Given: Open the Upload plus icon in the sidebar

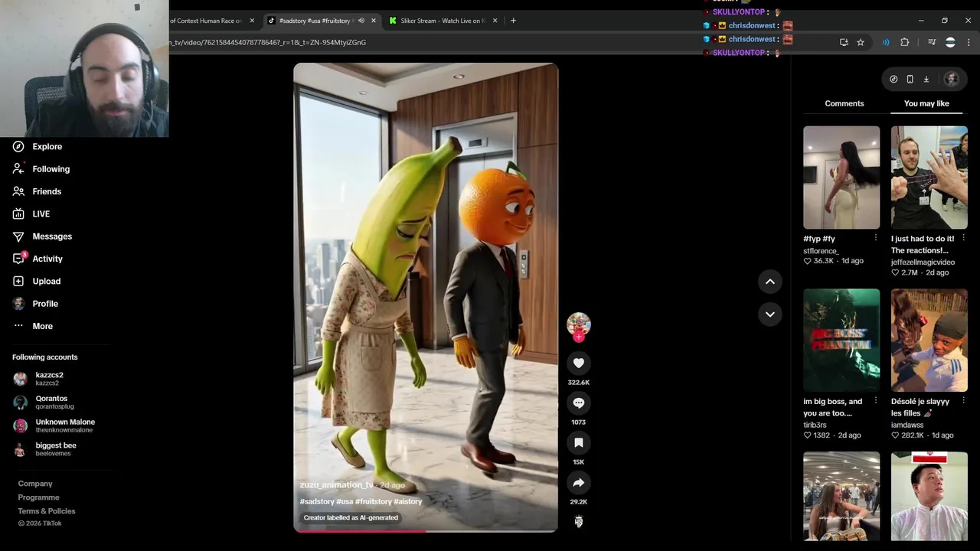Looking at the screenshot, I should click(x=18, y=281).
